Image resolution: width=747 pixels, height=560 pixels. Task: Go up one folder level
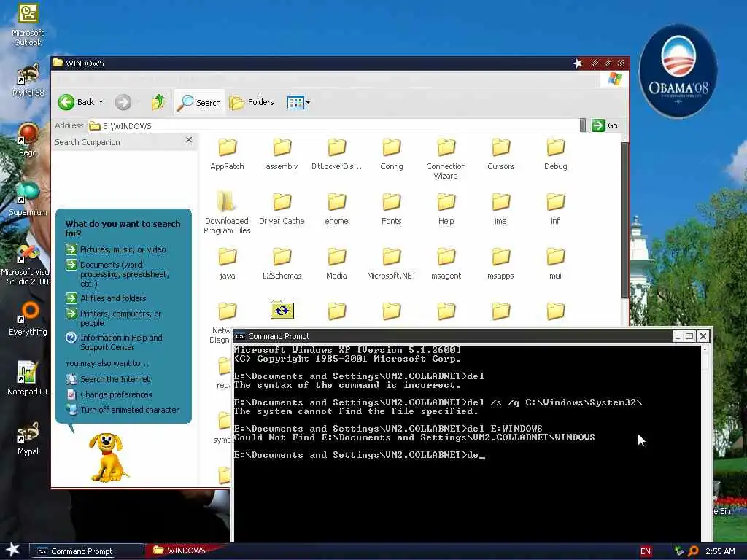[158, 102]
